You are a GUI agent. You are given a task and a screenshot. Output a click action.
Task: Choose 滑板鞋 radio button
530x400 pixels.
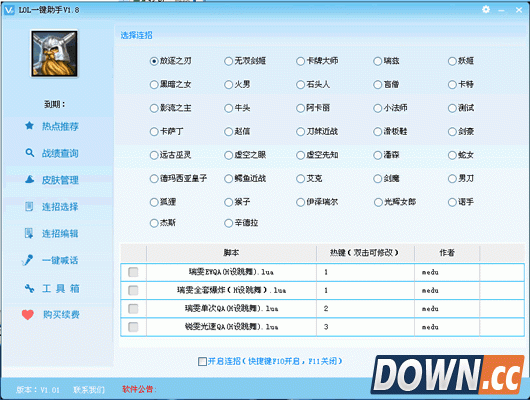(x=378, y=132)
